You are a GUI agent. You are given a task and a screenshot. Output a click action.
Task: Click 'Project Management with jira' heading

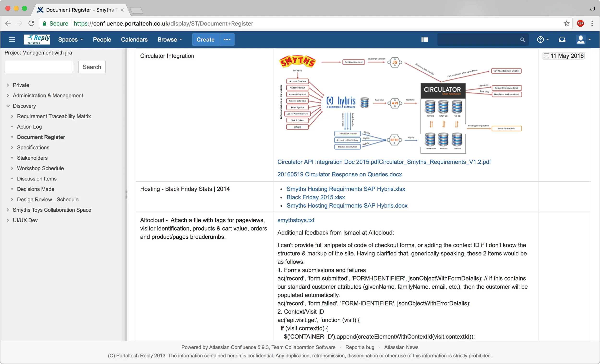click(38, 53)
